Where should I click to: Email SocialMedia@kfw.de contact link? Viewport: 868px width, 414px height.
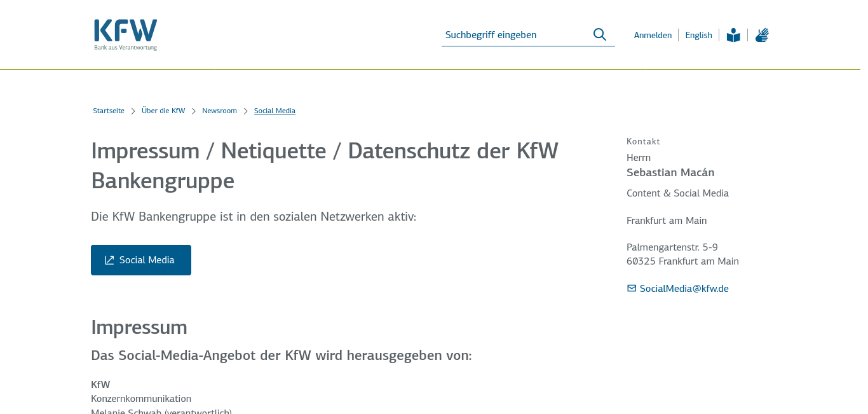[x=684, y=288]
